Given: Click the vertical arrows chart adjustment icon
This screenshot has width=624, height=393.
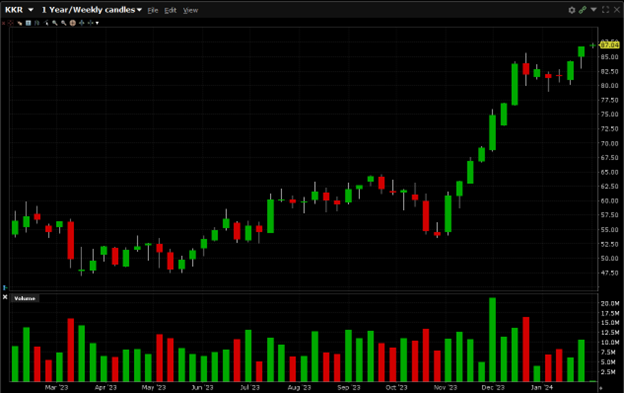Looking at the screenshot, I should [x=82, y=23].
